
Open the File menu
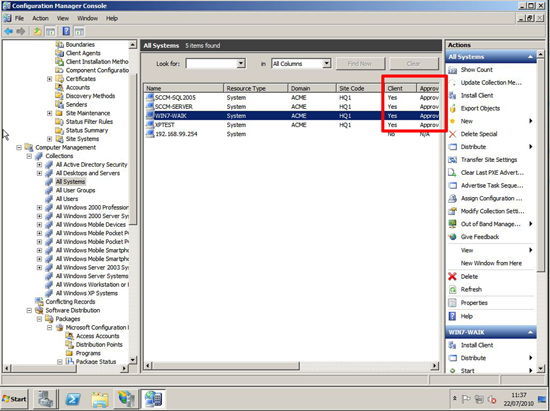[x=19, y=18]
